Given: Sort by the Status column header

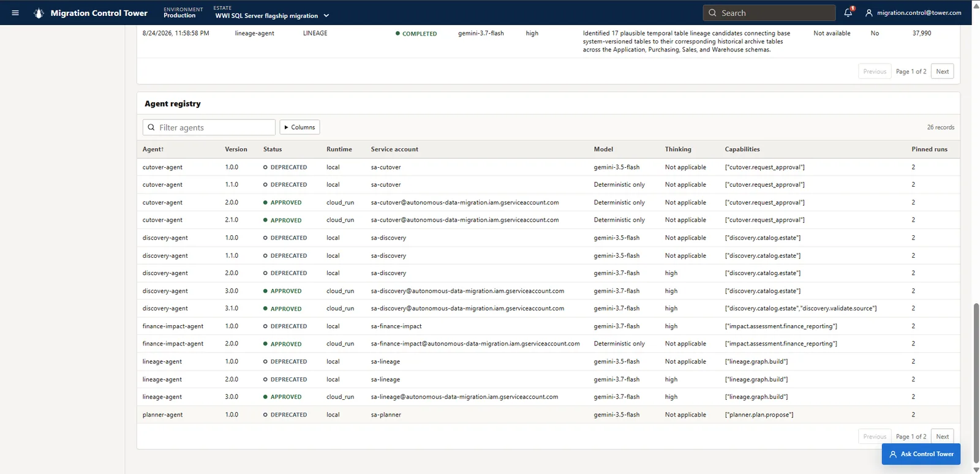Looking at the screenshot, I should 273,149.
